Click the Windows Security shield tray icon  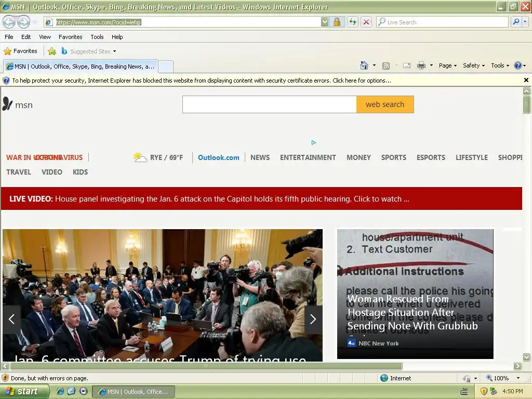484,391
